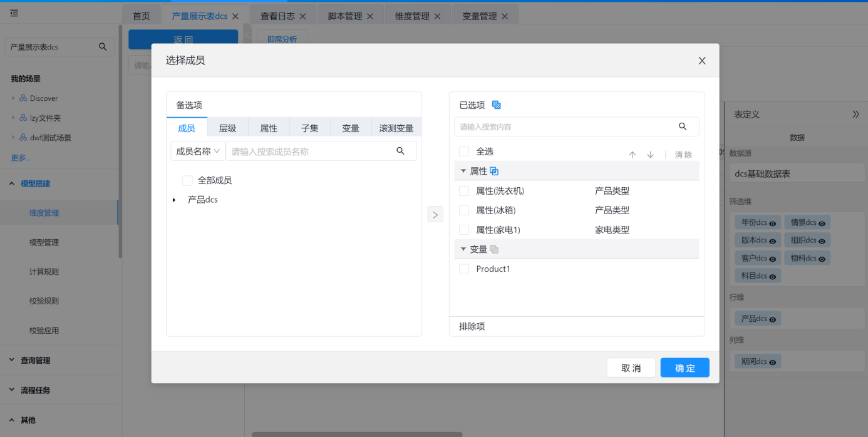Image resolution: width=868 pixels, height=437 pixels.
Task: Switch to the 滚测变量 tab
Action: [396, 128]
